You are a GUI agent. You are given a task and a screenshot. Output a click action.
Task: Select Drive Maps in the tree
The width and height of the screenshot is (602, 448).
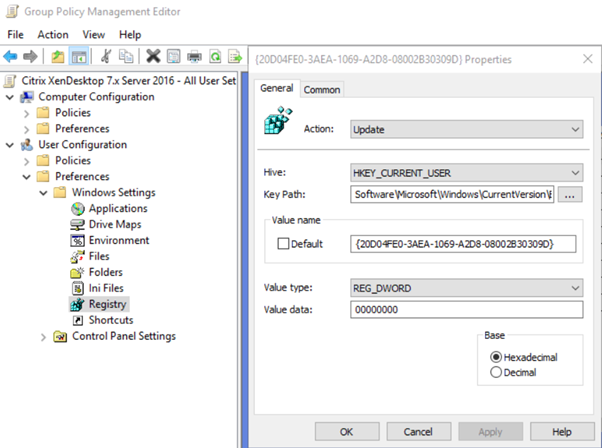click(x=115, y=224)
